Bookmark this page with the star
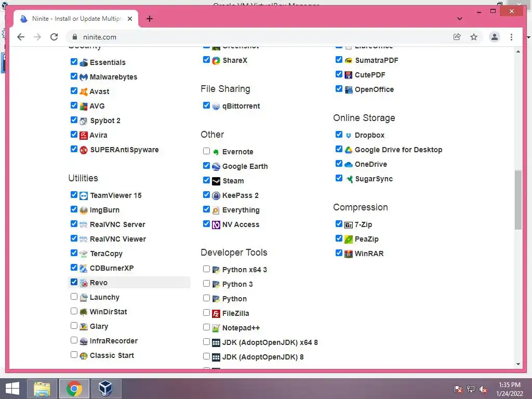This screenshot has height=399, width=532. click(474, 37)
